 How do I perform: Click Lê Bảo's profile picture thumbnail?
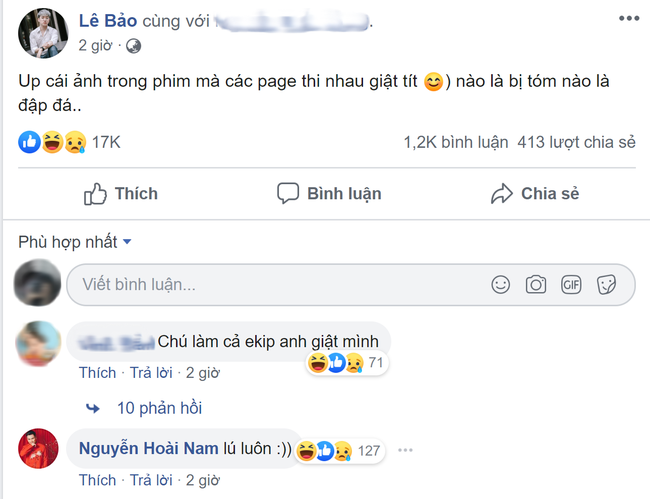pyautogui.click(x=40, y=34)
